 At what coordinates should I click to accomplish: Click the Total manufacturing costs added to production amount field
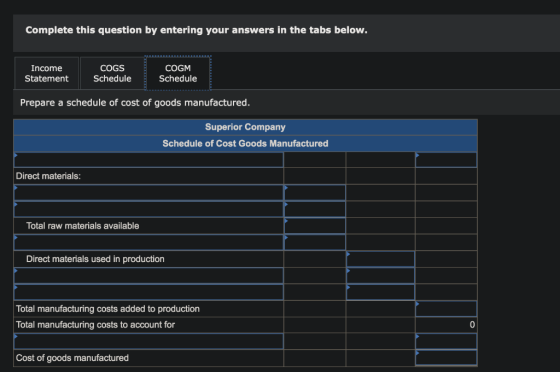click(446, 309)
